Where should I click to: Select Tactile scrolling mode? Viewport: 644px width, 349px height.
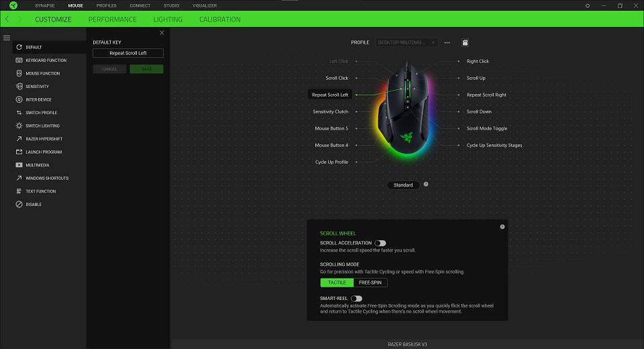(337, 283)
